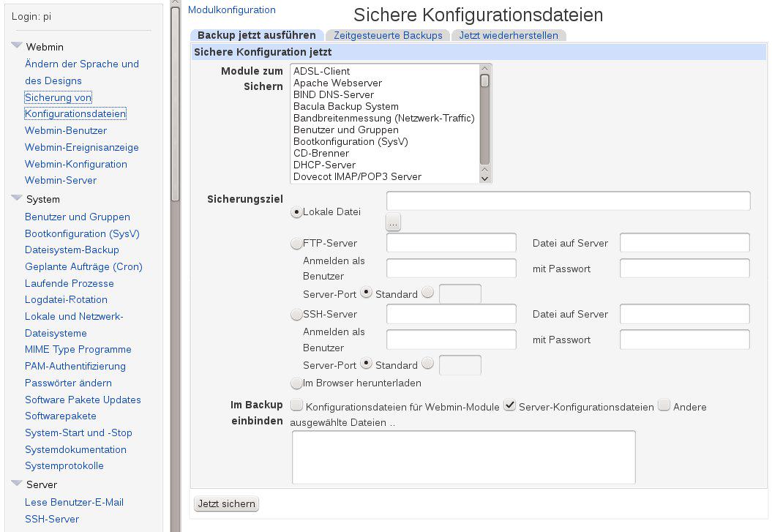Collapse the System category triangle
772x532 pixels.
16,198
